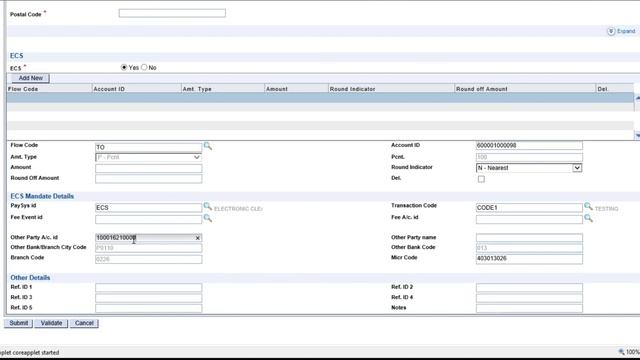The width and height of the screenshot is (640, 360).
Task: Click the Notes input field
Action: [529, 308]
